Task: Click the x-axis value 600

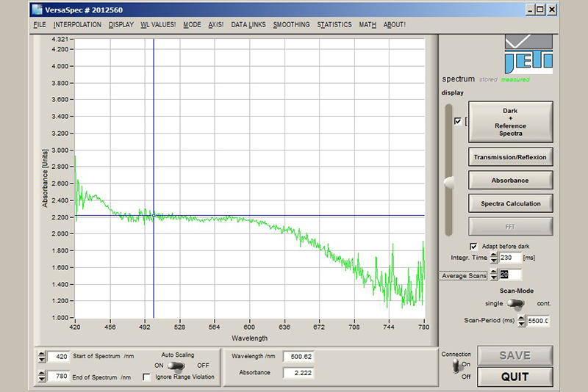Action: pyautogui.click(x=249, y=327)
